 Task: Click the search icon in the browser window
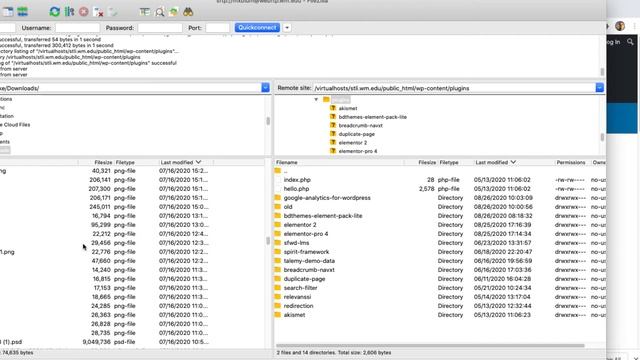click(x=630, y=42)
